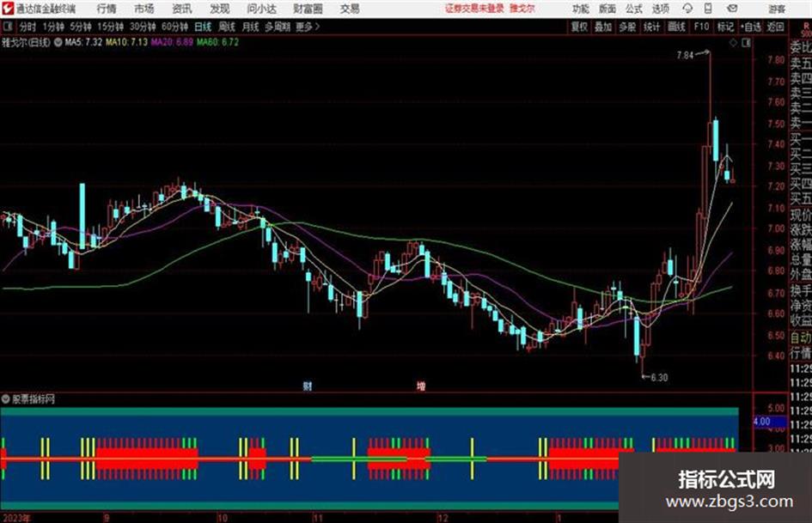Viewport: 812px width, 523px height.
Task: Click the 6.30 low price label
Action: tap(659, 378)
